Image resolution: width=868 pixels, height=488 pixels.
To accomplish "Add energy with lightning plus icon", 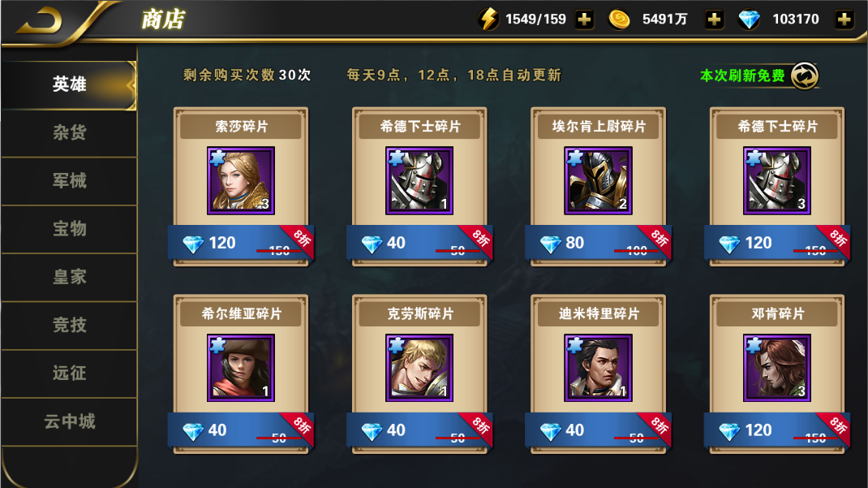I will 585,19.
